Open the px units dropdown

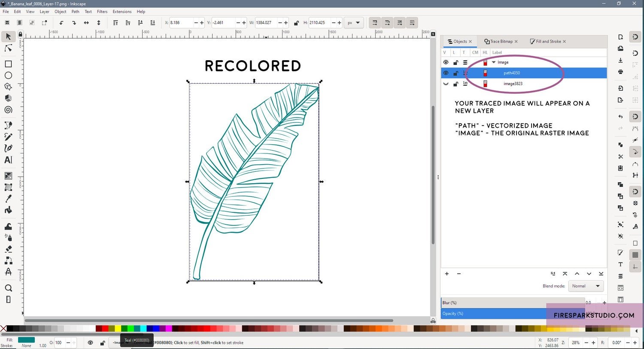pos(354,23)
